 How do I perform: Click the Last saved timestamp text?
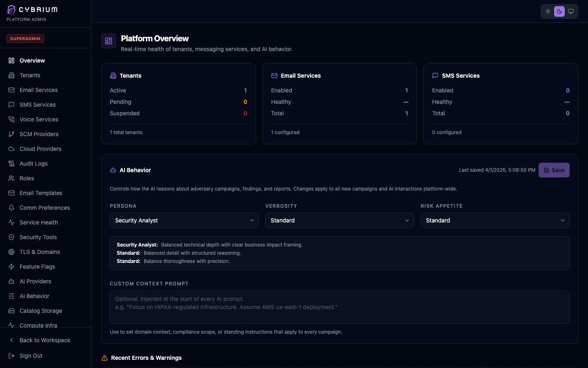(497, 170)
